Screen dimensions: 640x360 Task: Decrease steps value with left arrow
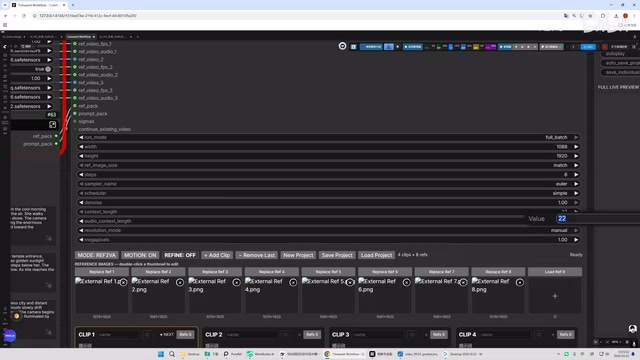pos(81,174)
